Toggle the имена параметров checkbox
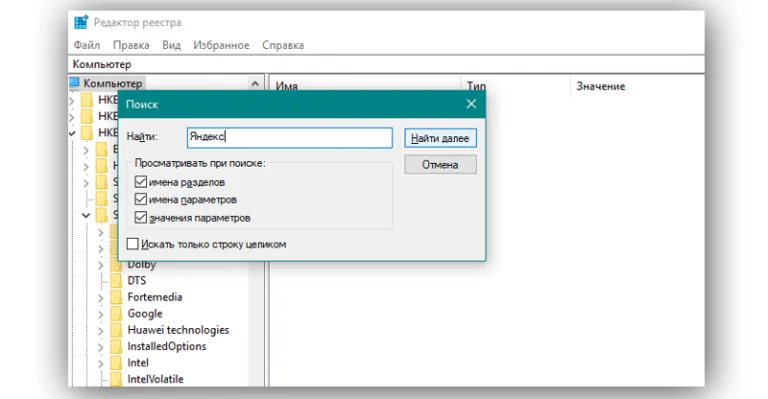 coord(141,199)
